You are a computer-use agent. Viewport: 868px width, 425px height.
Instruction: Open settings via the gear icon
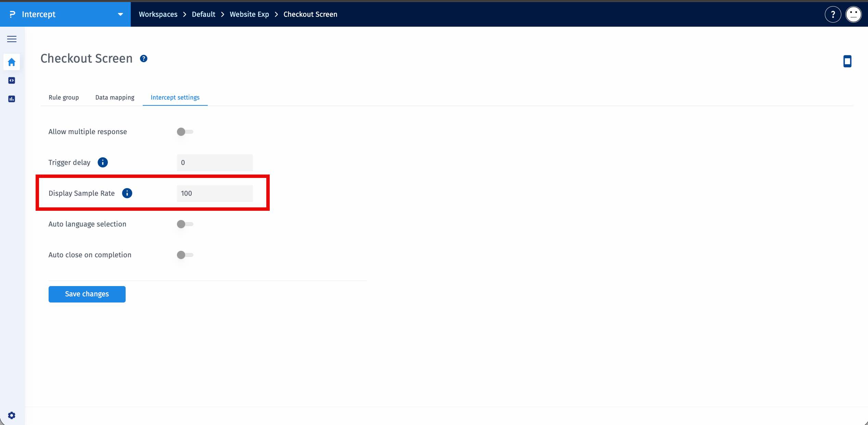[11, 415]
